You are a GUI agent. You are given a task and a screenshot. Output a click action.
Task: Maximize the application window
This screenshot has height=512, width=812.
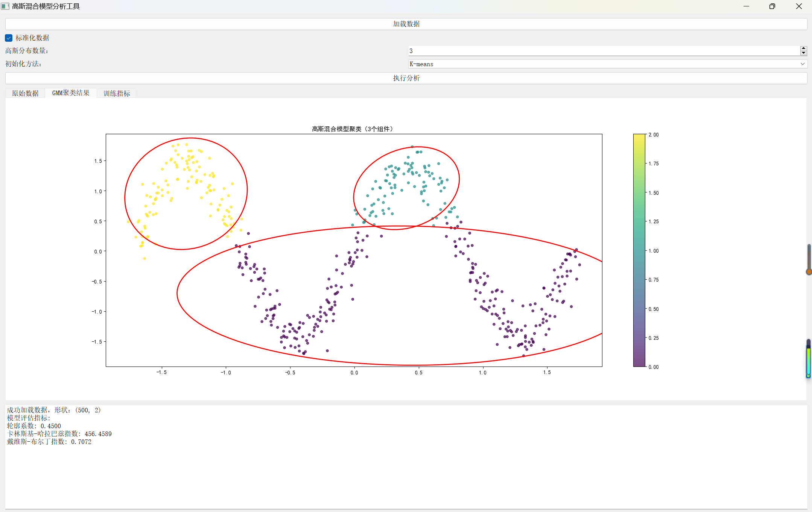click(772, 6)
